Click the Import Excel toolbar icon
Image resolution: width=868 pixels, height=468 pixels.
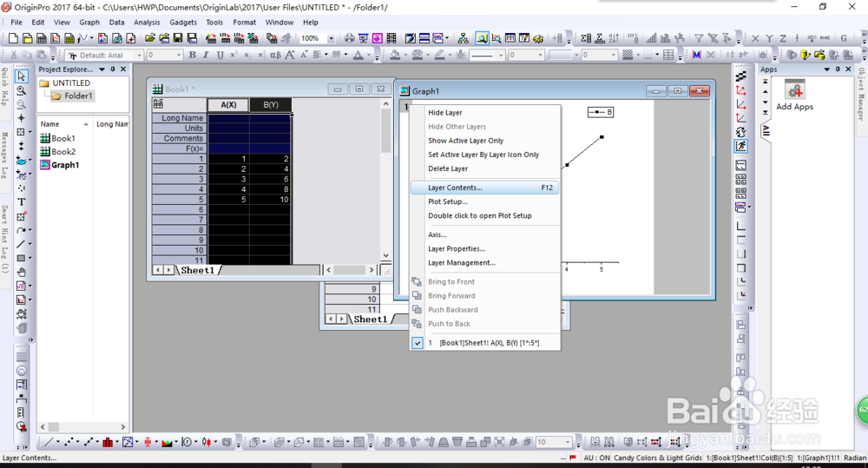(x=253, y=38)
